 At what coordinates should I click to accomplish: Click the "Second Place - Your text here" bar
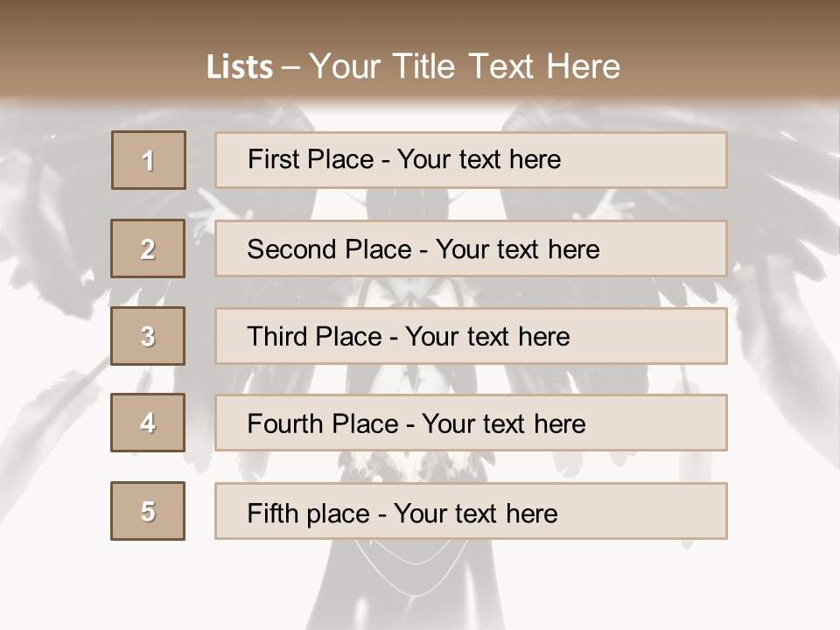click(471, 248)
